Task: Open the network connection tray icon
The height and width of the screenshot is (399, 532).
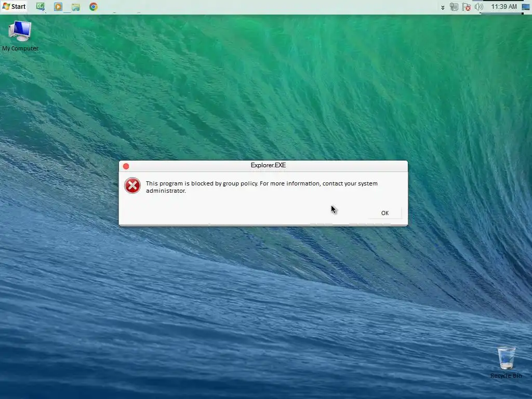Action: [x=454, y=7]
